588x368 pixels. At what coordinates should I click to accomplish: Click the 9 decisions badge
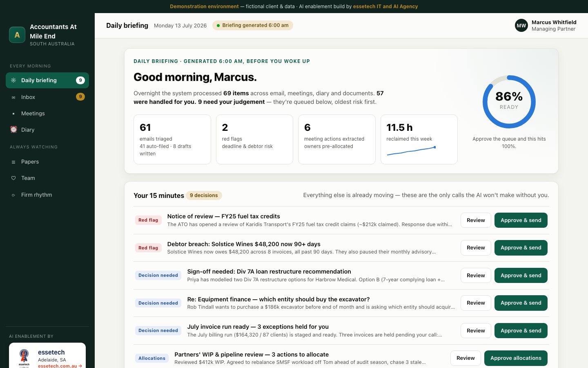(204, 195)
